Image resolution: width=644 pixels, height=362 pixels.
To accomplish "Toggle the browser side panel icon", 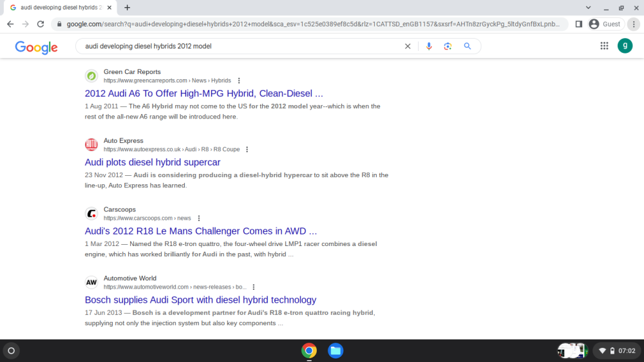I will (579, 24).
